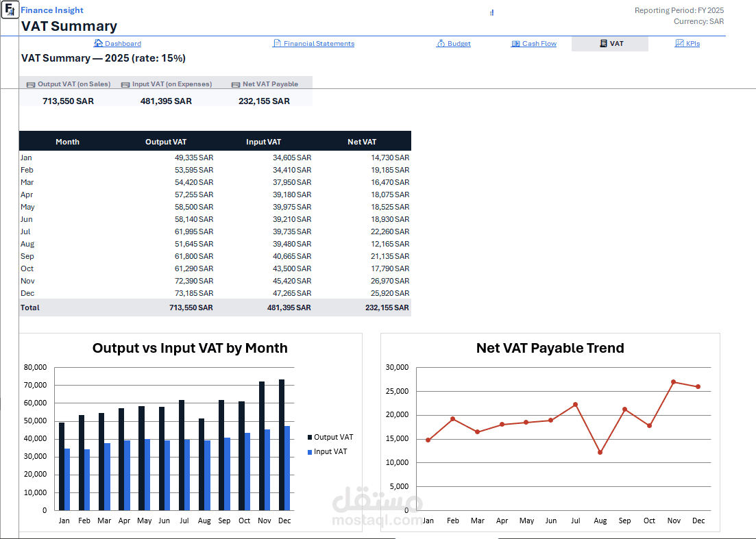Viewport: 756px width, 539px height.
Task: Click the Output VAT legend swatch
Action: point(310,438)
